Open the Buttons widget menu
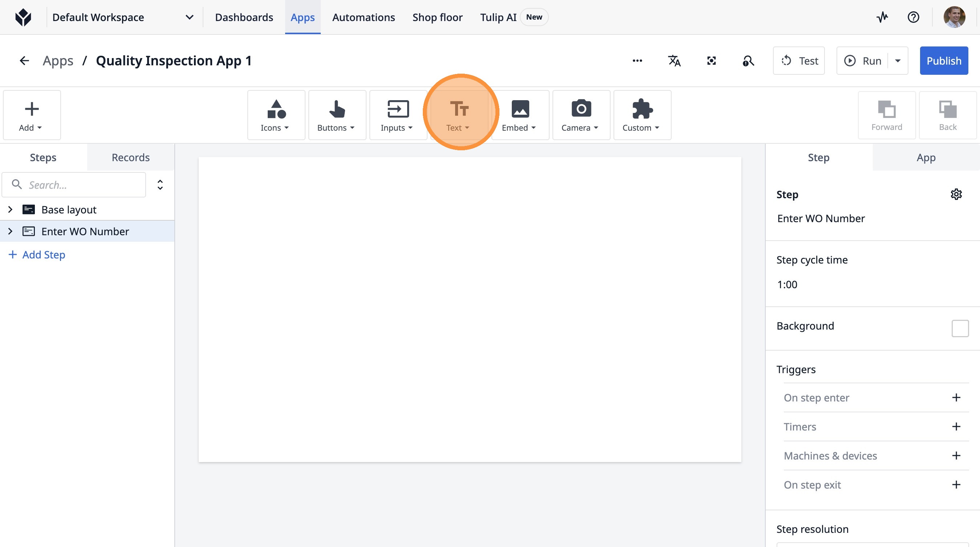Screen dimensions: 980x547 click(x=337, y=115)
